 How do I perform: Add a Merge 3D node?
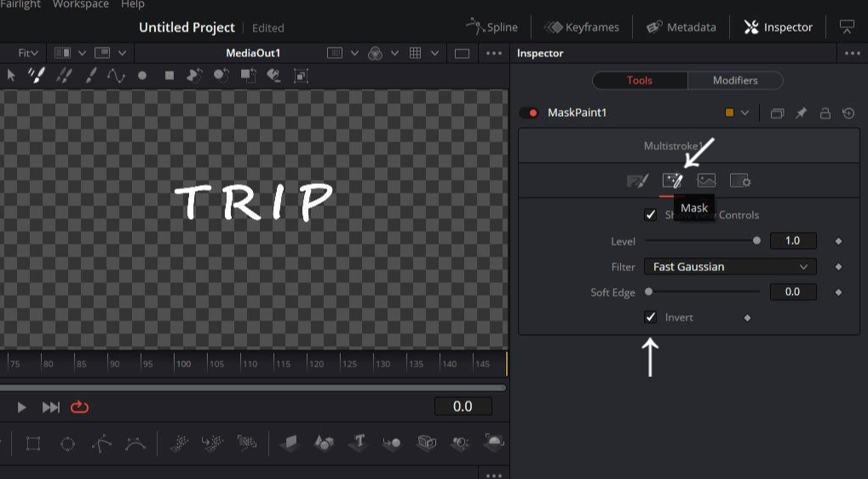tap(391, 443)
